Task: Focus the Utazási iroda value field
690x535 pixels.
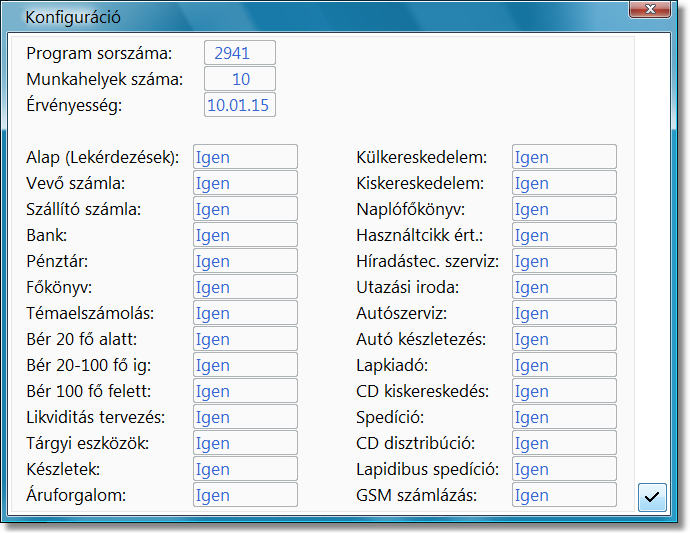Action: click(564, 286)
